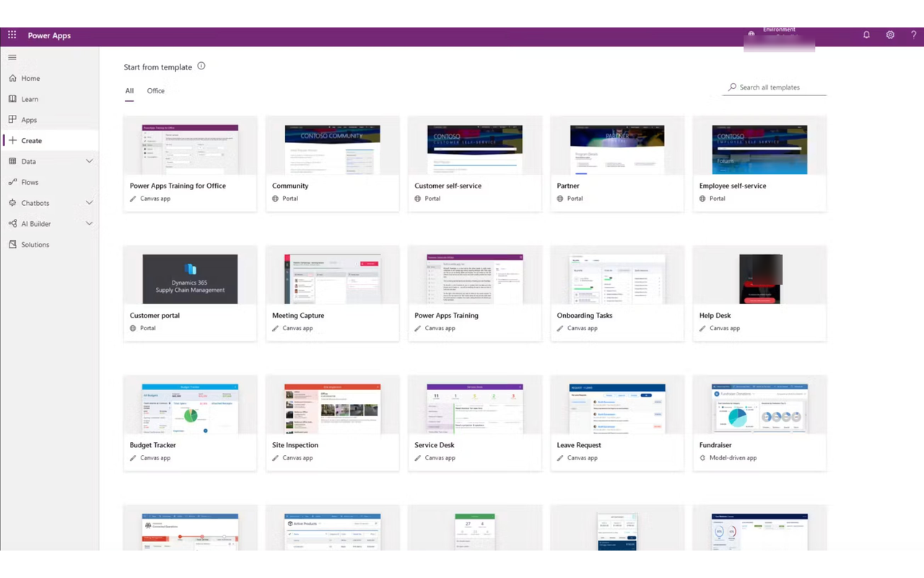This screenshot has height=578, width=924.
Task: Click the Solutions icon in sidebar
Action: tap(12, 244)
